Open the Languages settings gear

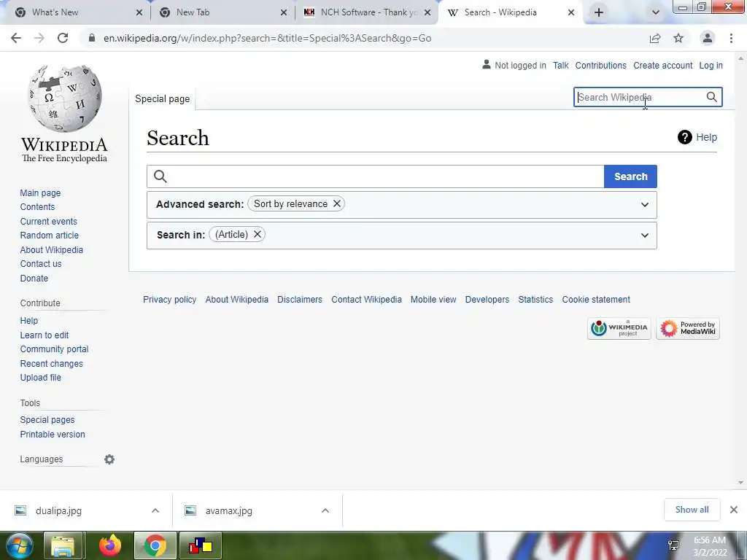[109, 459]
